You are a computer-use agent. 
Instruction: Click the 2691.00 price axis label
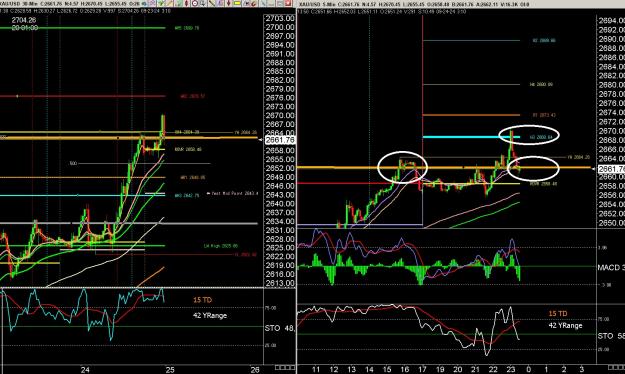[x=280, y=54]
